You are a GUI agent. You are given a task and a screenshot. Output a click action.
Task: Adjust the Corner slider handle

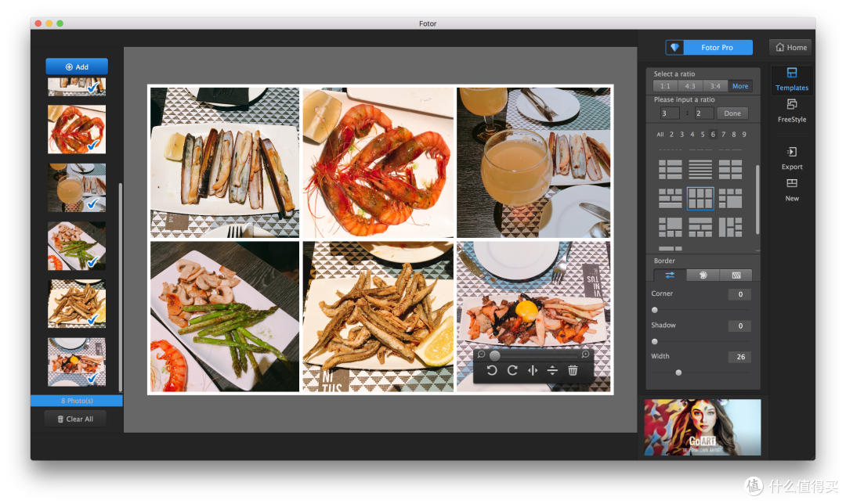point(654,310)
